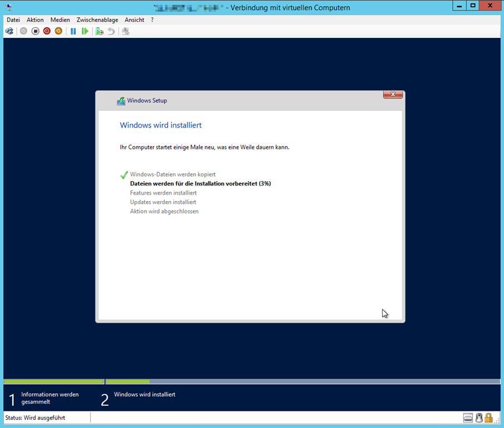The height and width of the screenshot is (428, 504).
Task: Open the Zwischenablage menu
Action: coord(97,20)
